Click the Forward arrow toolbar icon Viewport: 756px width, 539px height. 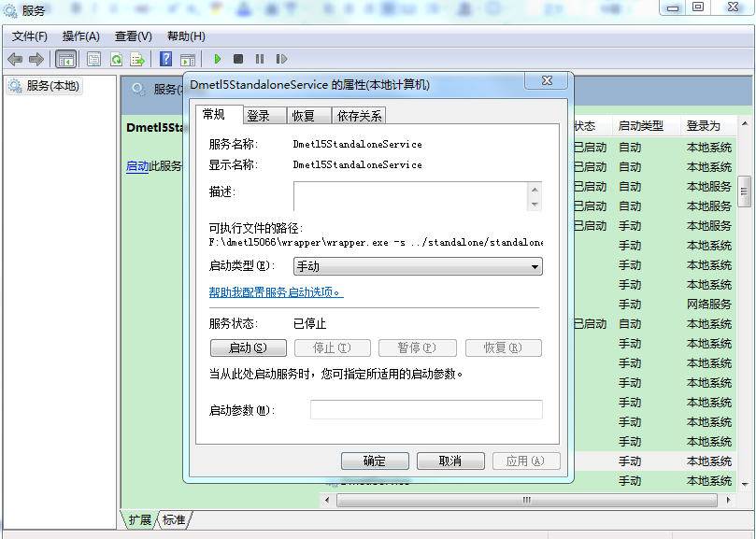tap(36, 59)
